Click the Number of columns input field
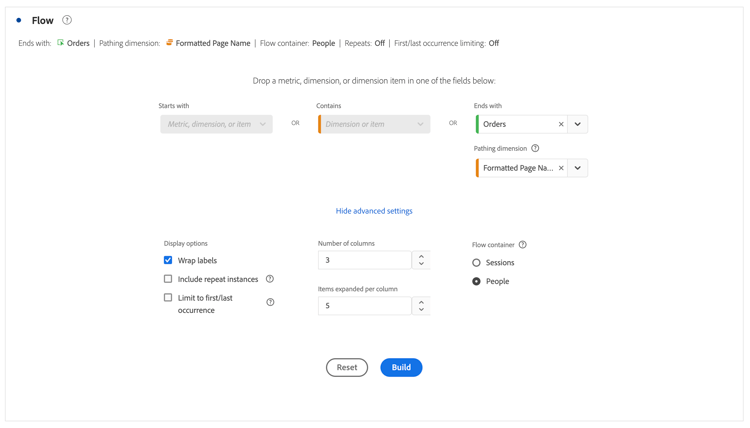This screenshot has height=428, width=750. pyautogui.click(x=364, y=260)
